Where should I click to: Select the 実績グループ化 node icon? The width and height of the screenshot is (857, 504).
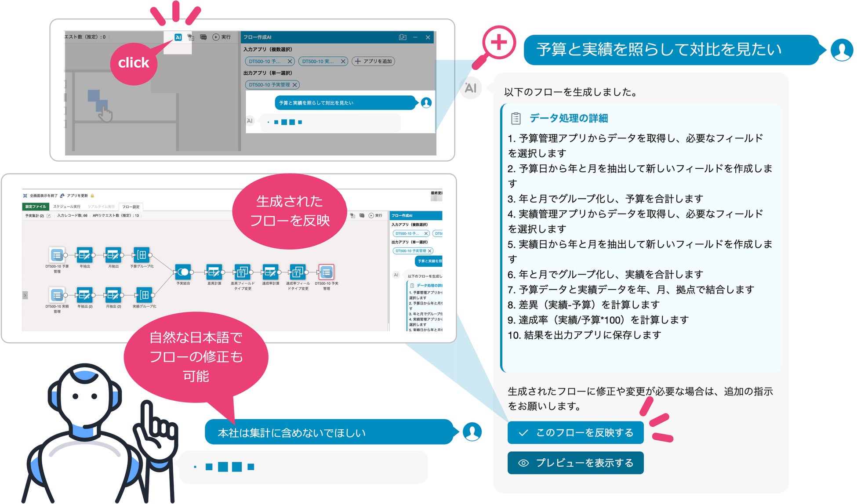[x=144, y=295]
